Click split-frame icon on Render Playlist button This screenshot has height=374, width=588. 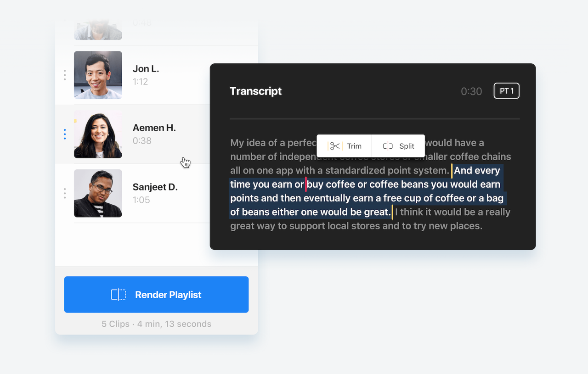119,295
